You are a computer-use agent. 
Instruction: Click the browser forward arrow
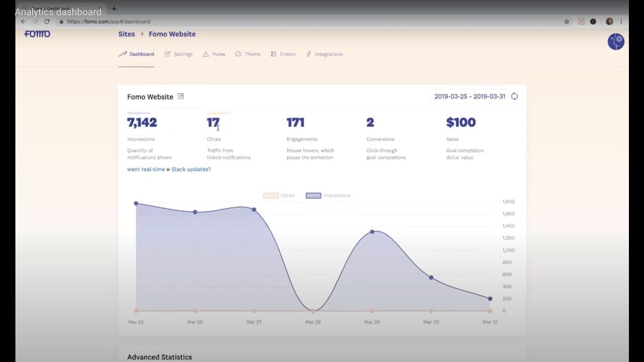tap(35, 22)
